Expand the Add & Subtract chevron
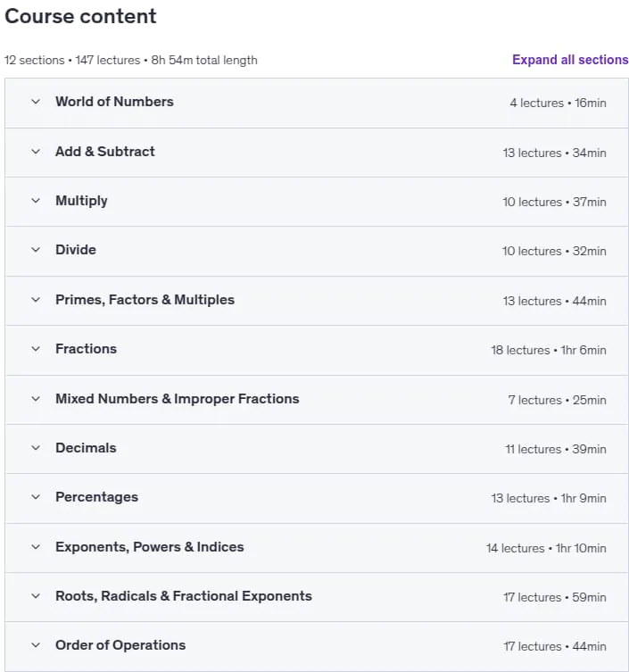The image size is (629, 672). 36,152
